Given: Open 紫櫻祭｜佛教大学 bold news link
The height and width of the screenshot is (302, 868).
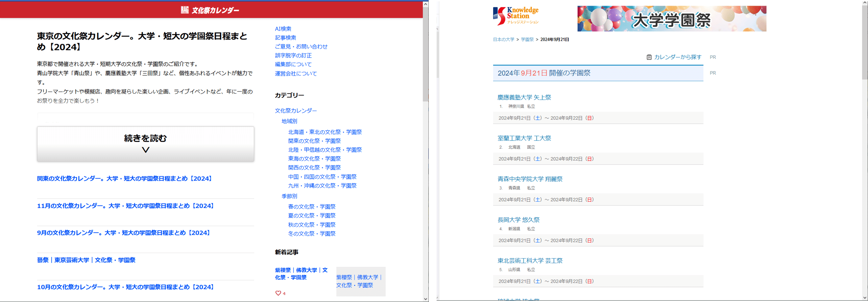Looking at the screenshot, I should [301, 274].
